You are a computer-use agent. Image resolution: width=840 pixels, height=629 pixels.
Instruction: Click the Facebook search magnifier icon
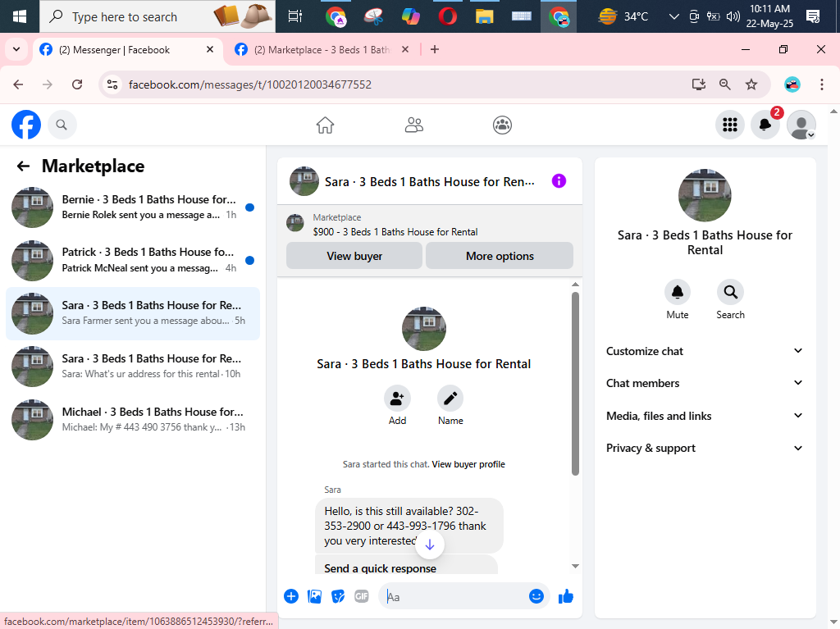coord(62,125)
